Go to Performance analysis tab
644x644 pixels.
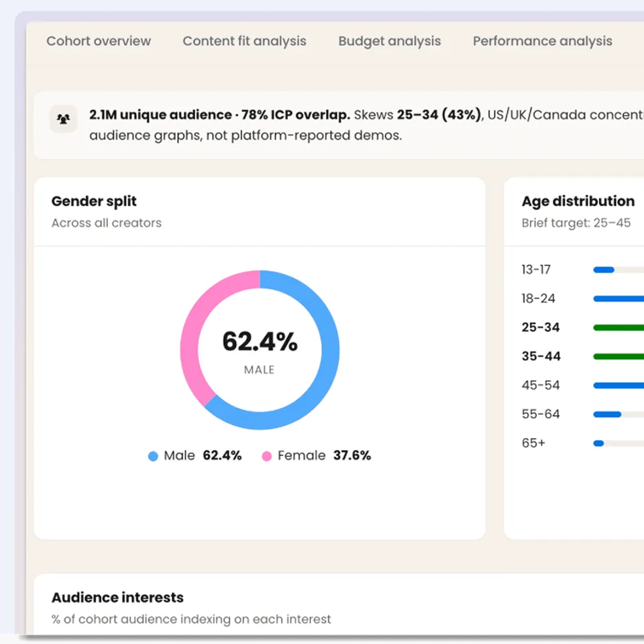tap(542, 41)
